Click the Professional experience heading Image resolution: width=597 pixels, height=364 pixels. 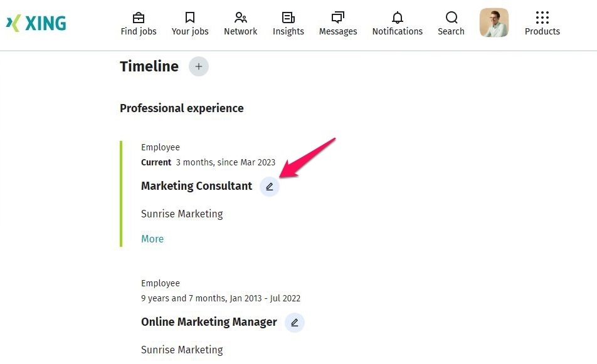182,108
